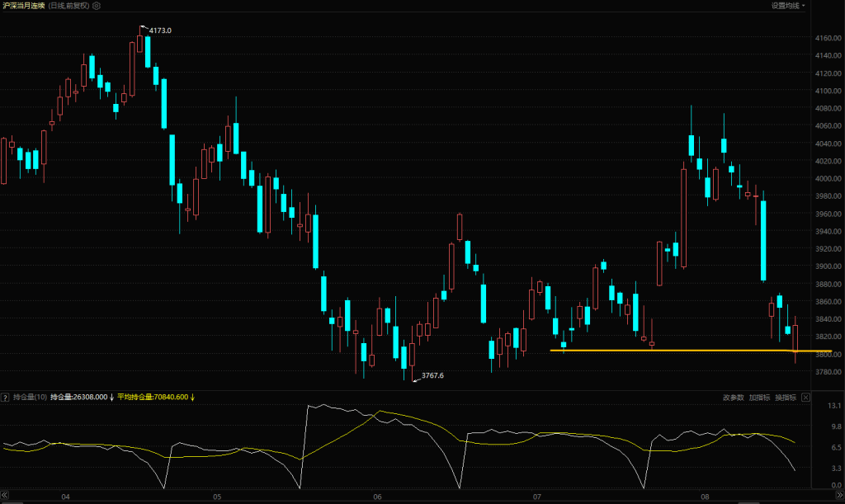Click the yellow 平均持仓量 legend label
Image resolution: width=845 pixels, height=504 pixels.
pos(153,398)
